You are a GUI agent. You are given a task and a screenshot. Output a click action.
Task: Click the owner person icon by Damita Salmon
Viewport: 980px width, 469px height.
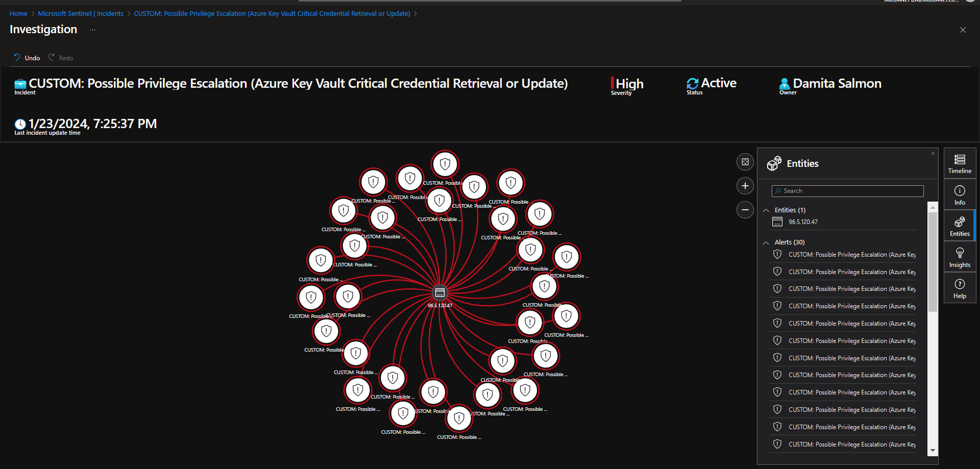tap(785, 84)
